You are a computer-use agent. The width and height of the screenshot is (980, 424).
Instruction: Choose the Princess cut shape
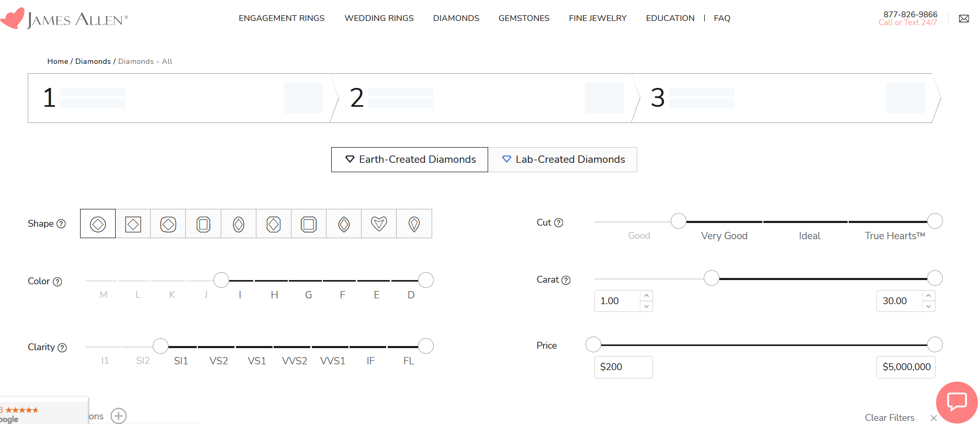point(133,224)
